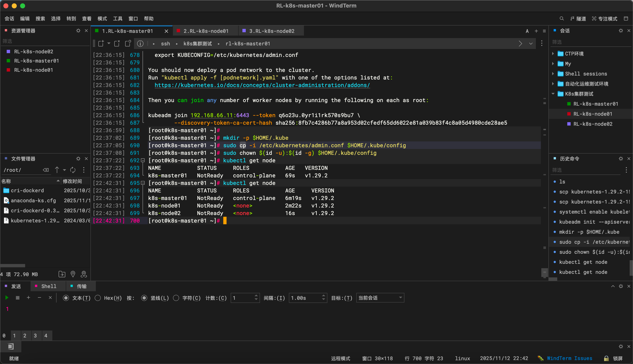Select the Hex(H) radio button
Image resolution: width=633 pixels, height=364 pixels.
pyautogui.click(x=98, y=298)
